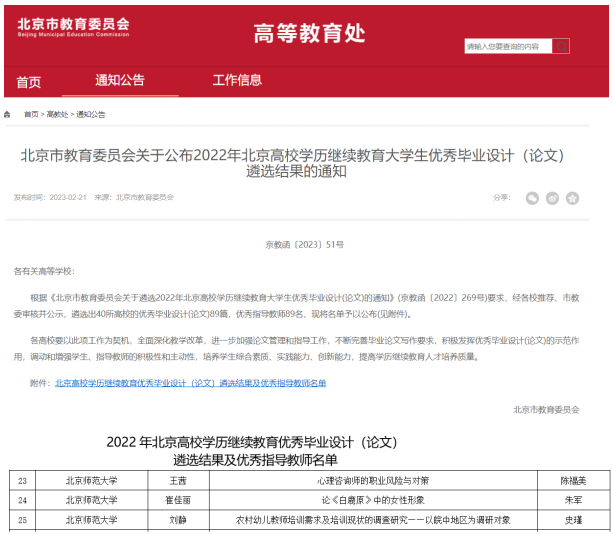Click advisor name 陈福美
This screenshot has height=534, width=613.
pos(574,480)
